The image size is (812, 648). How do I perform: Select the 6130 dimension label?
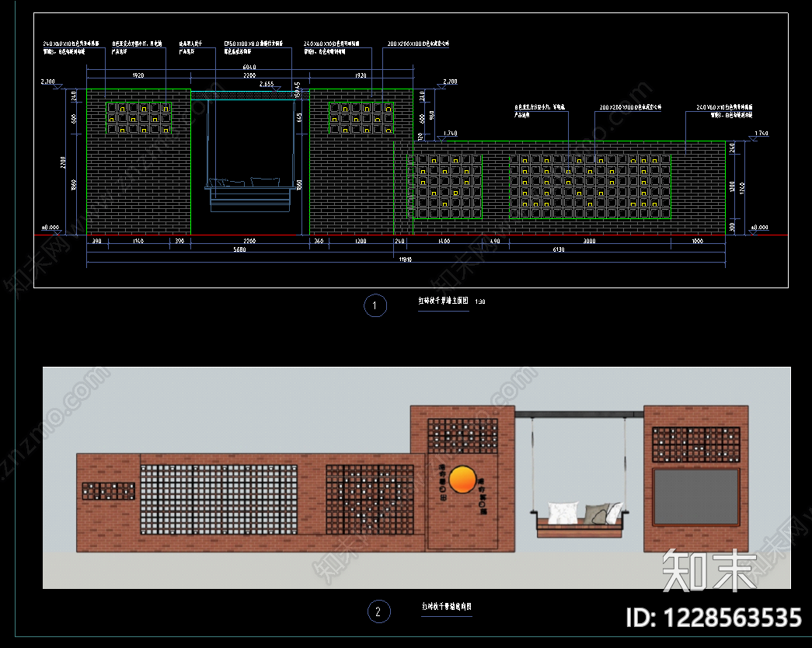point(558,249)
